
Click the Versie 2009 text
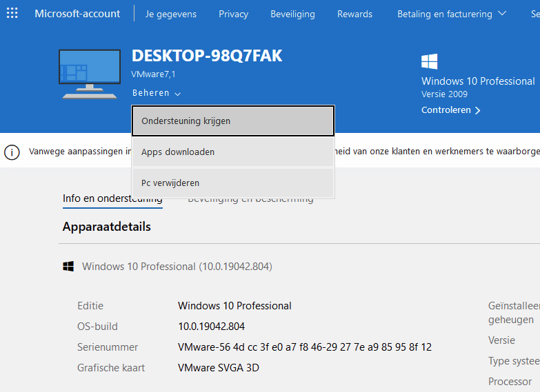click(444, 94)
